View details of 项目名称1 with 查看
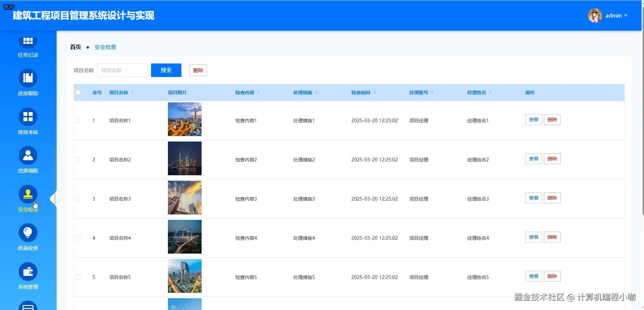Viewport: 644px width, 310px height. coord(534,120)
